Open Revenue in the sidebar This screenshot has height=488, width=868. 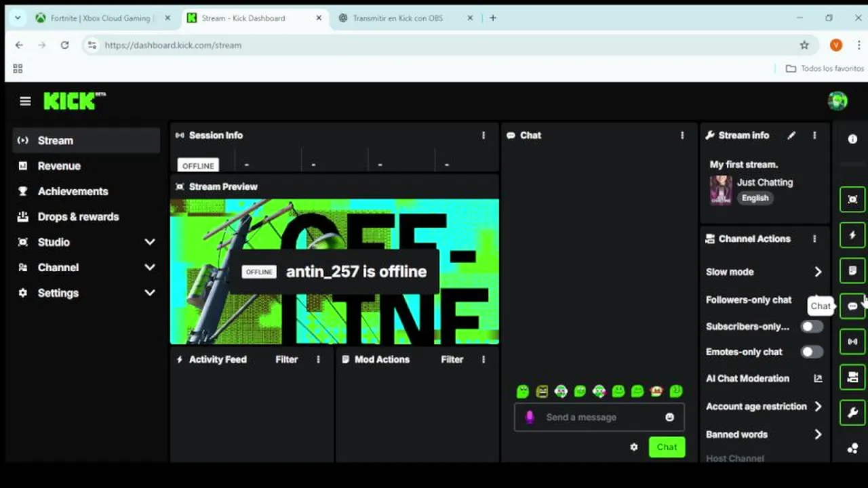coord(86,166)
